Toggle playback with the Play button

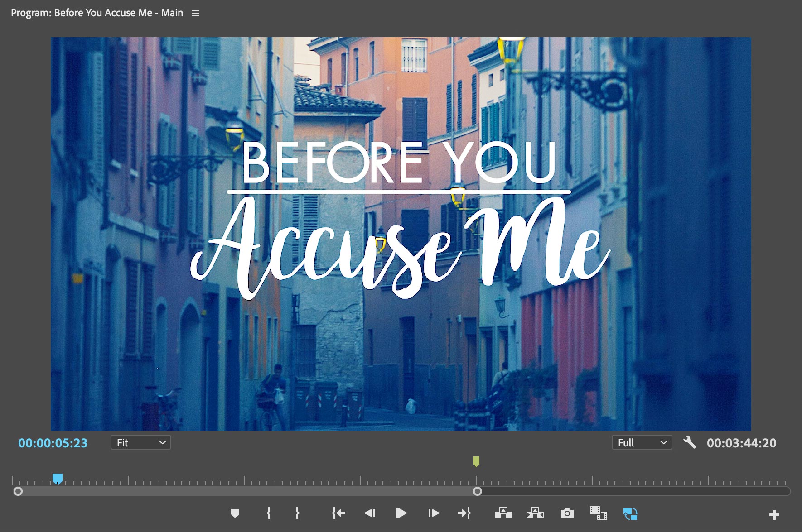[401, 513]
